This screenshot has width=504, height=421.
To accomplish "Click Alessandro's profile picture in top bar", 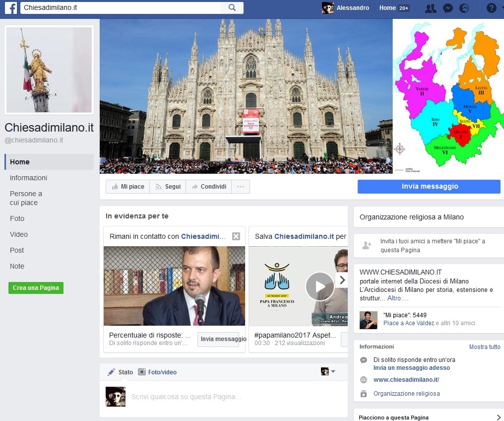I will tap(328, 8).
